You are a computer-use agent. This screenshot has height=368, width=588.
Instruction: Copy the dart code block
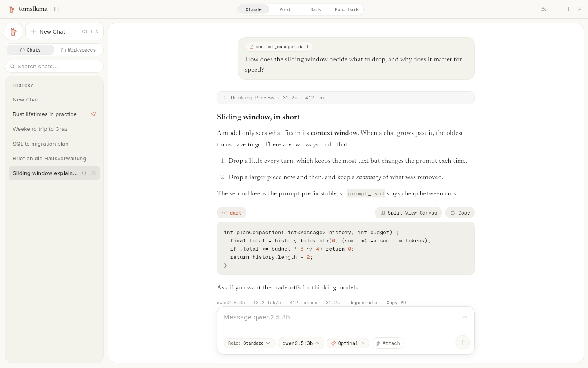(460, 213)
